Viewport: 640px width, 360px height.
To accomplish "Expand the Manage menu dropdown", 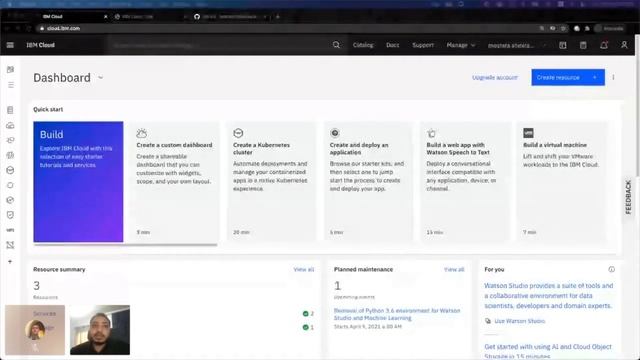I will tap(461, 45).
